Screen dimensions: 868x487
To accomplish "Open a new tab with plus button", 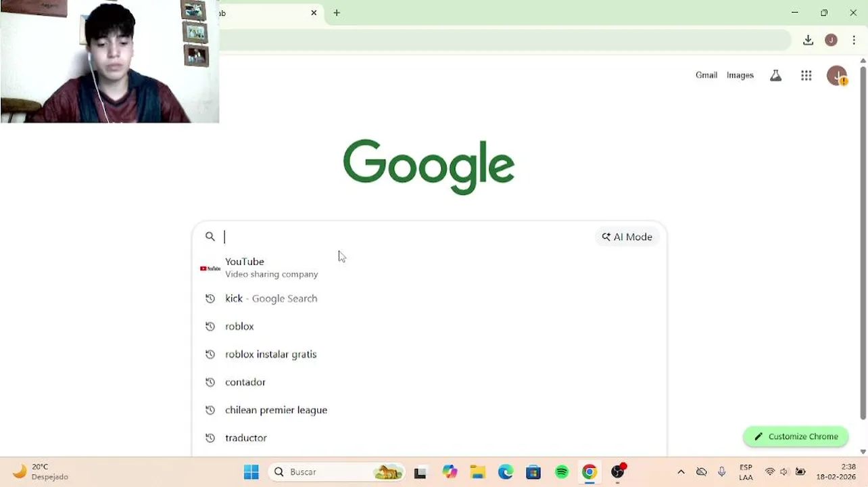I will click(x=337, y=13).
